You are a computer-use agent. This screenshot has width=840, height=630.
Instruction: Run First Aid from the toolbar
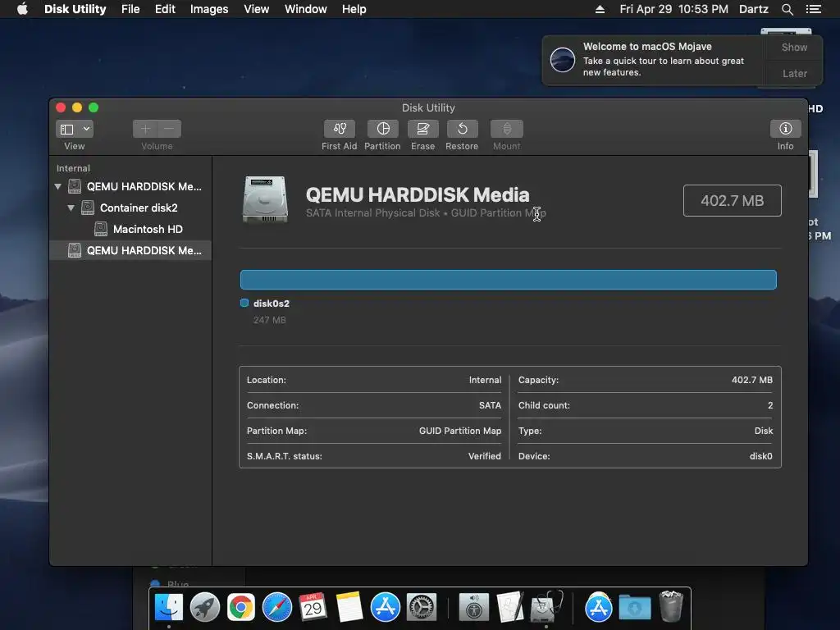coord(339,129)
